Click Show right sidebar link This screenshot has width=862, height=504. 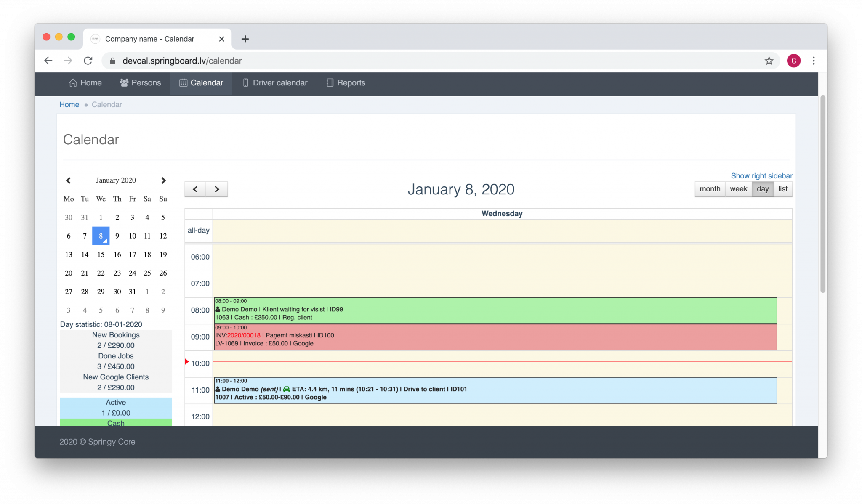pos(761,176)
